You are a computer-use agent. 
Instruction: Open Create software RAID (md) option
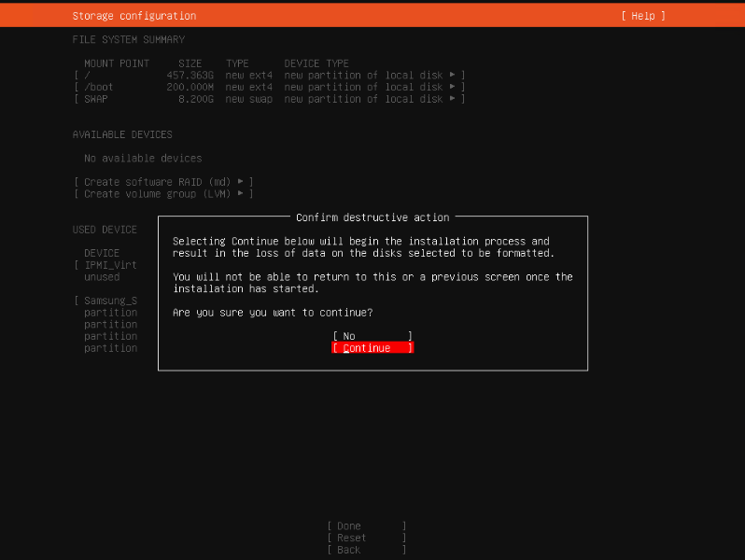tap(163, 182)
